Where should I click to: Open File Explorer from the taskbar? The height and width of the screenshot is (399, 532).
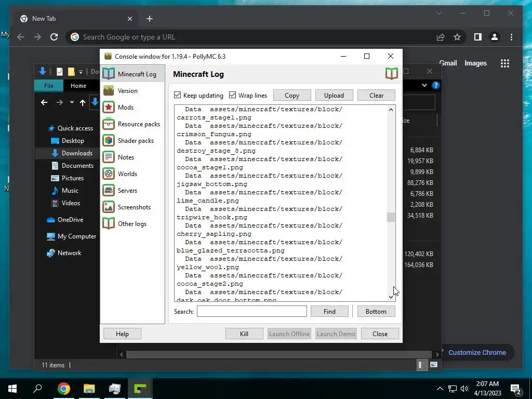(89, 389)
